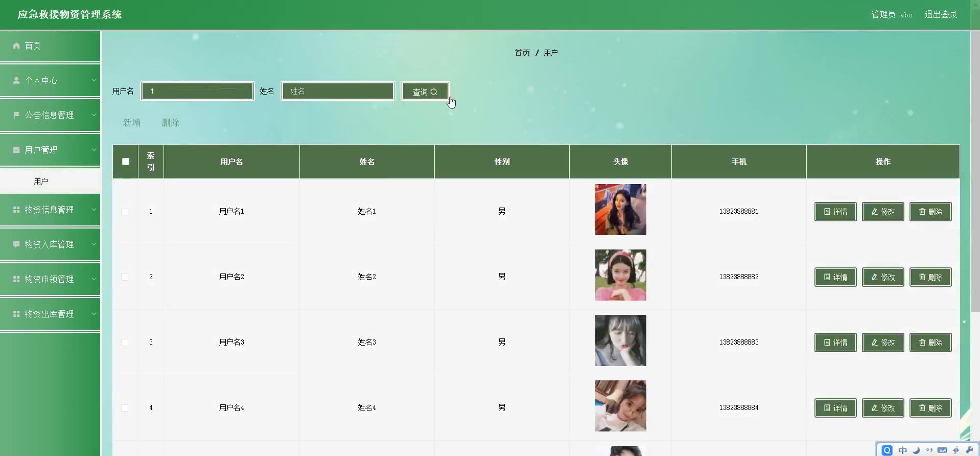Image resolution: width=980 pixels, height=456 pixels.
Task: Click the vertical page scrollbar thumb
Action: coord(975,171)
